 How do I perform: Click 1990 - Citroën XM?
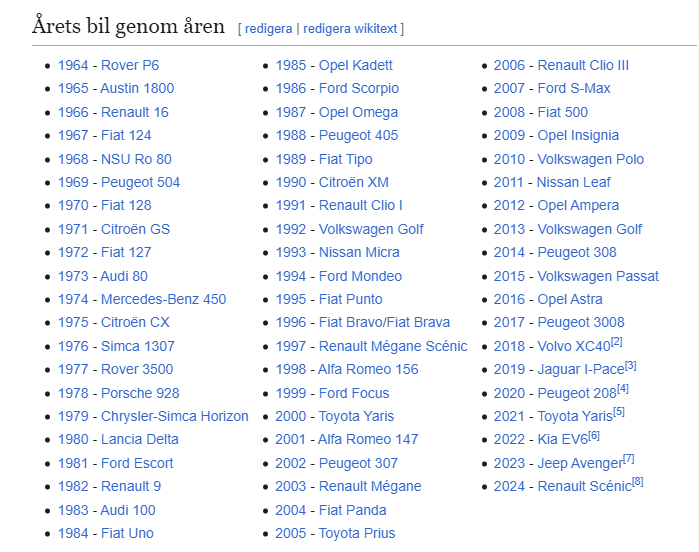point(332,182)
